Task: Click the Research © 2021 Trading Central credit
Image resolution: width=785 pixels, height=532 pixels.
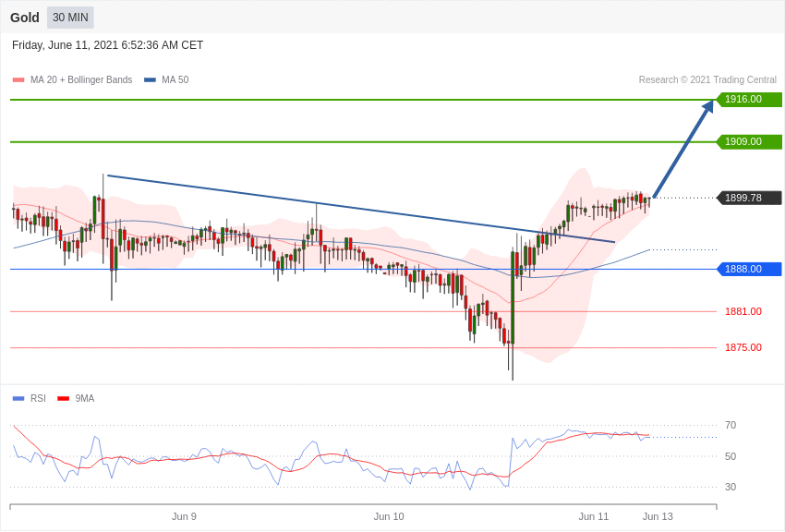Action: tap(707, 79)
